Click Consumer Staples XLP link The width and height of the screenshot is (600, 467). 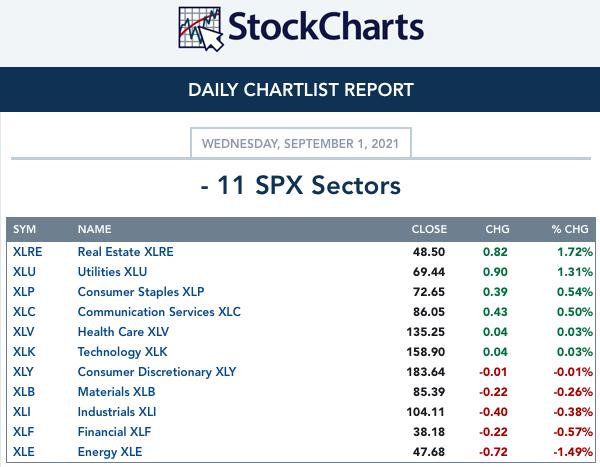[141, 292]
